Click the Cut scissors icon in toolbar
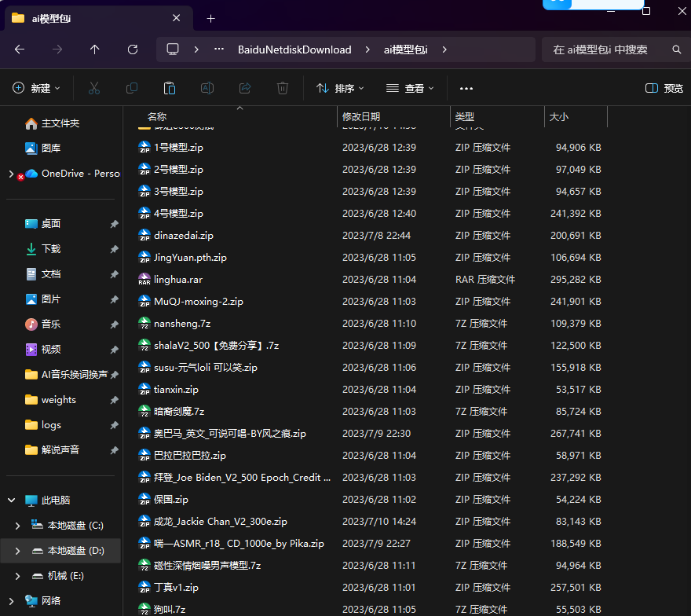 point(94,88)
